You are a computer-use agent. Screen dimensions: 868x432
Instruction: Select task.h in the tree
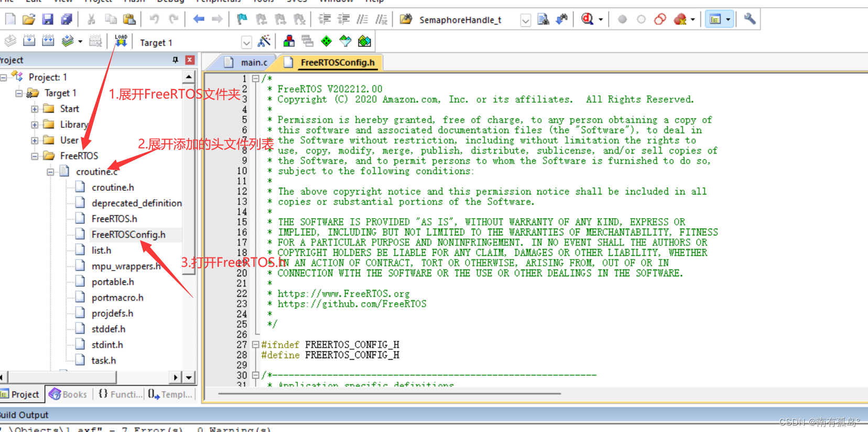pos(104,360)
